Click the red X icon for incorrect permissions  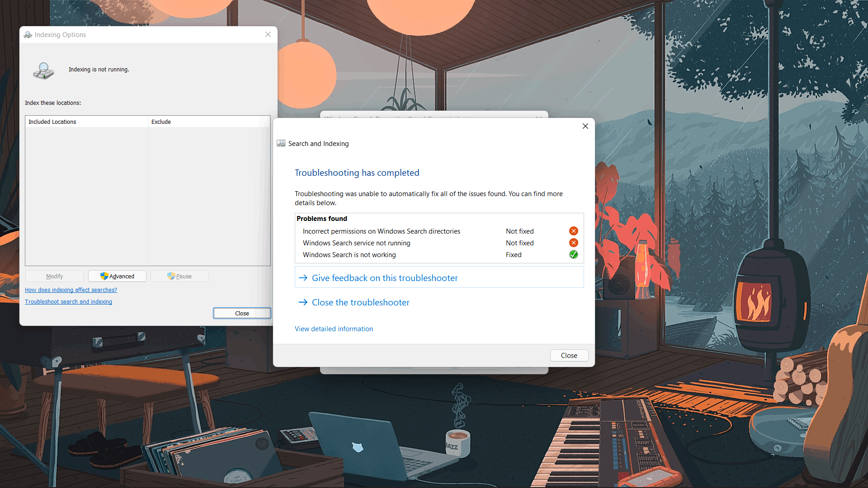tap(574, 230)
